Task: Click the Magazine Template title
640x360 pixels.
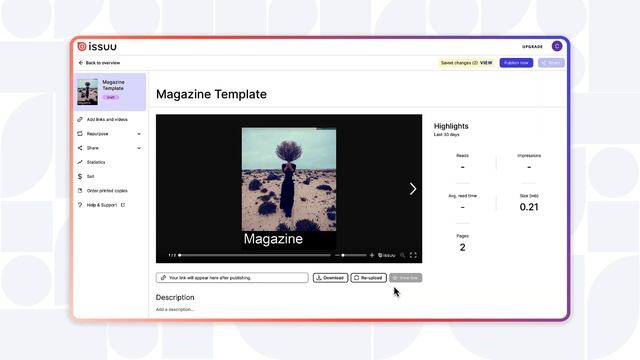Action: pos(211,94)
